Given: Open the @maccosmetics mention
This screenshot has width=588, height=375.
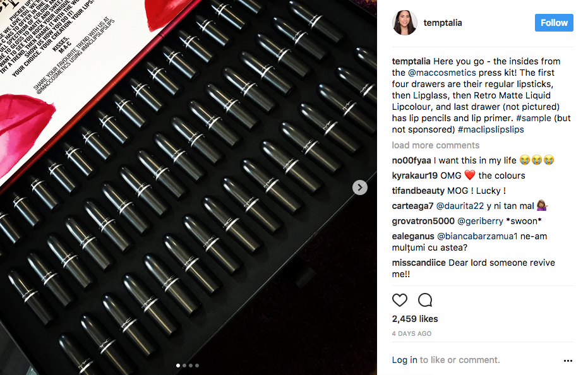Looking at the screenshot, I should [x=441, y=73].
